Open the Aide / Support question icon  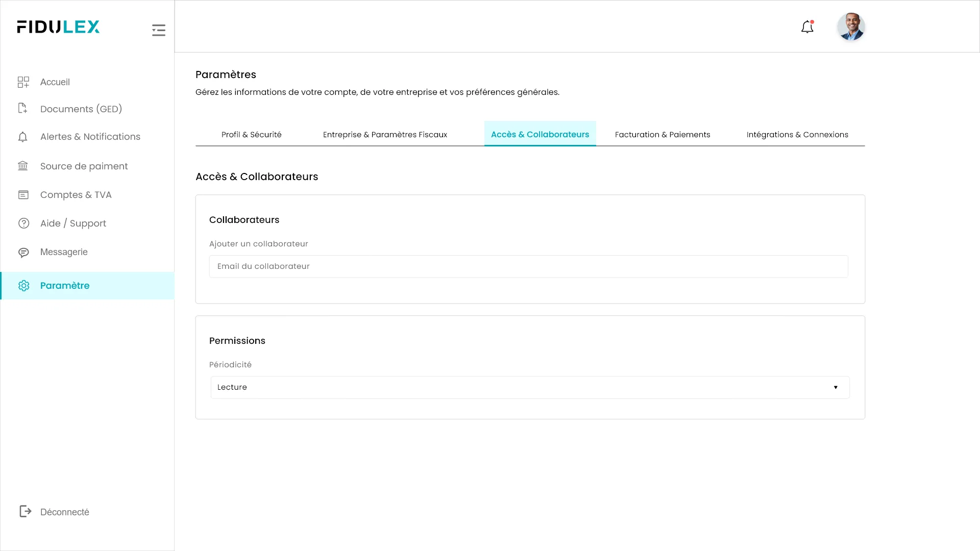click(x=23, y=223)
